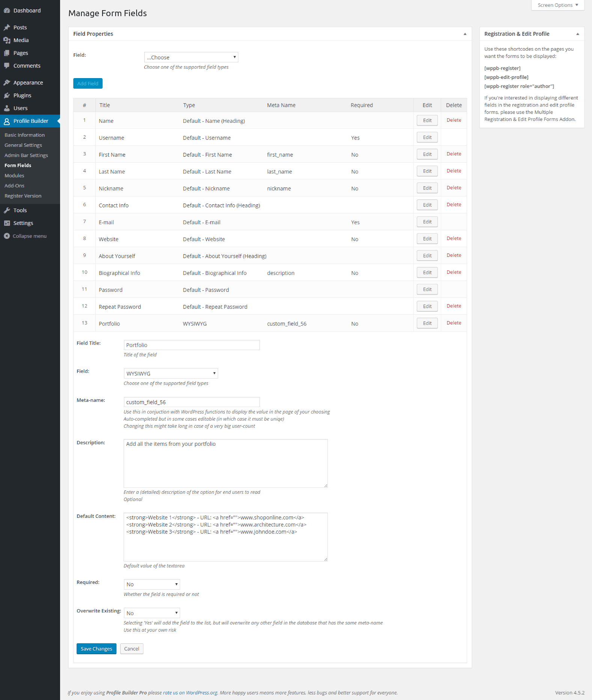
Task: Open the Screen Options tab
Action: tap(557, 5)
